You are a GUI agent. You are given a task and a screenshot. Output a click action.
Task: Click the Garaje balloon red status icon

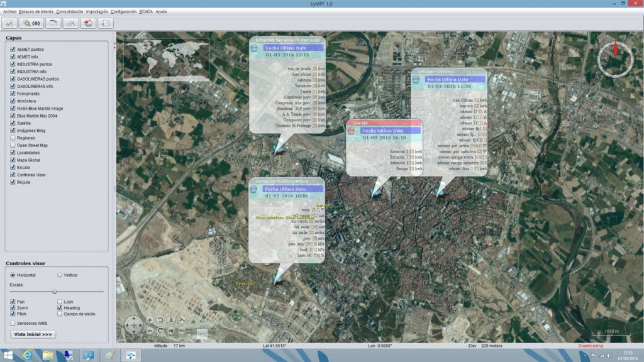(x=351, y=131)
